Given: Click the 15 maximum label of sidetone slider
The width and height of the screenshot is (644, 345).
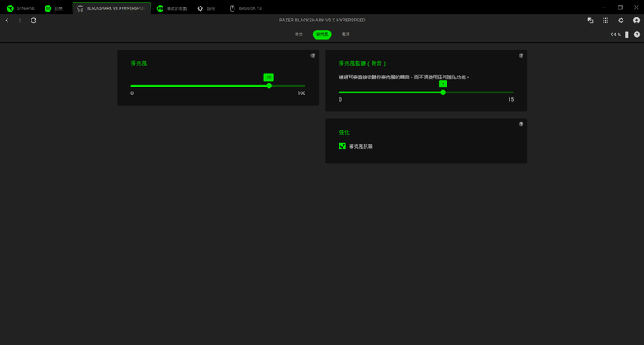Looking at the screenshot, I should coord(510,99).
